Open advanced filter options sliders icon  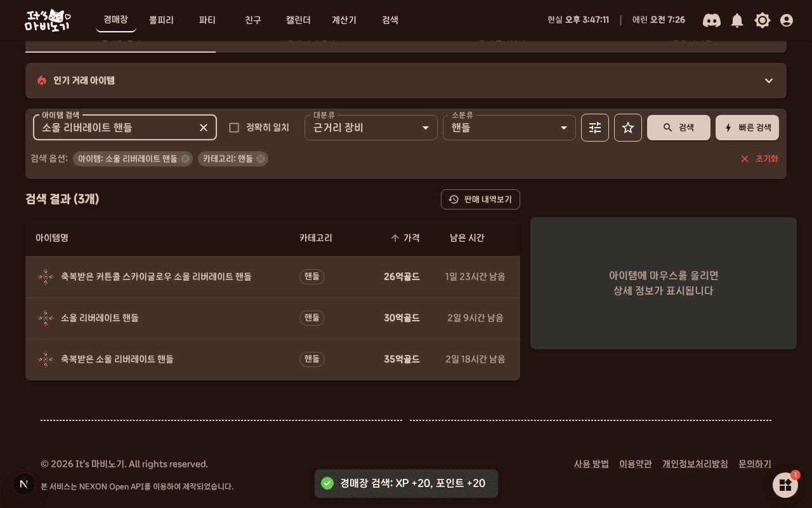click(x=595, y=128)
